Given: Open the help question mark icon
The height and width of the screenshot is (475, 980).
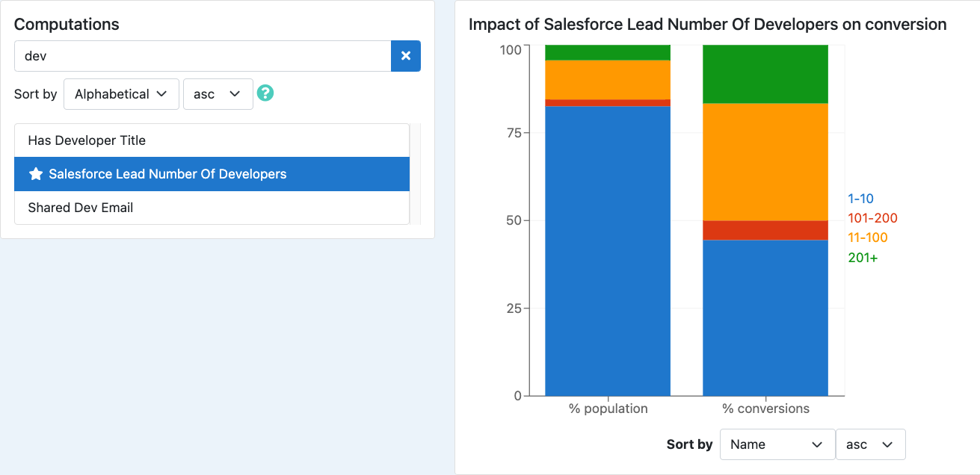Looking at the screenshot, I should [265, 93].
